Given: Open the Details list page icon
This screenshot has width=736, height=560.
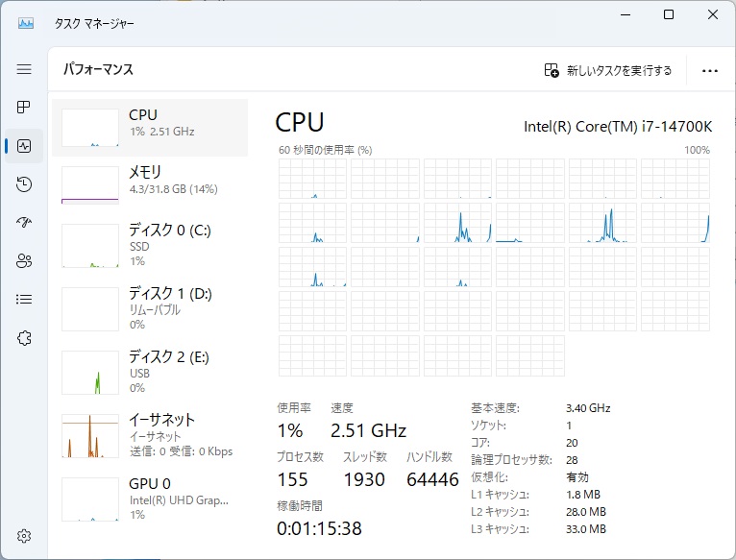Looking at the screenshot, I should [x=24, y=299].
